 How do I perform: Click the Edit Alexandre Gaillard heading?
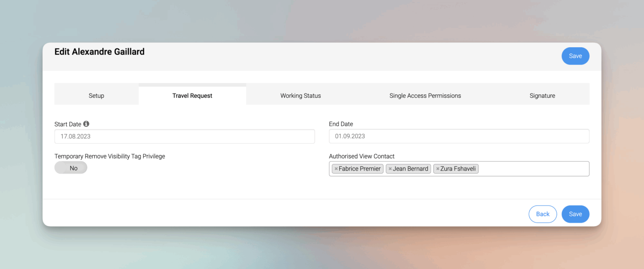(99, 52)
